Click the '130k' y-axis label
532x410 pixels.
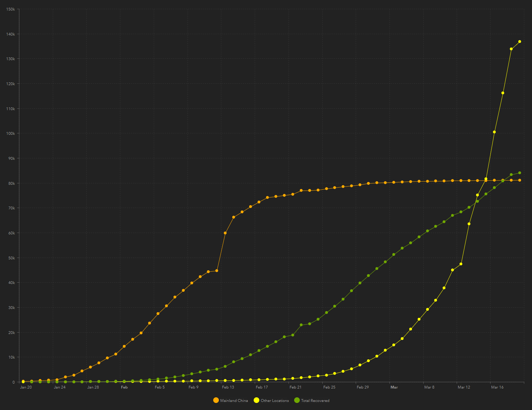tap(11, 59)
